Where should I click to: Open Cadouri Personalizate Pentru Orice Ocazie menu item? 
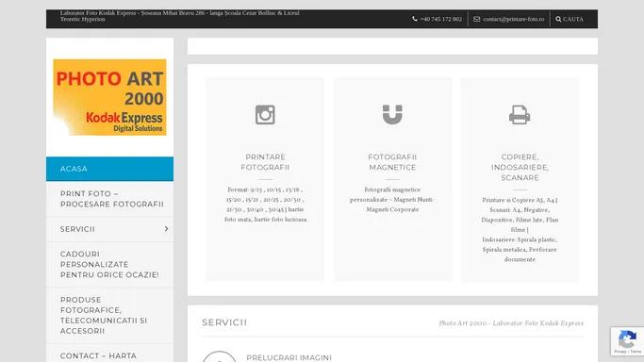pyautogui.click(x=109, y=264)
